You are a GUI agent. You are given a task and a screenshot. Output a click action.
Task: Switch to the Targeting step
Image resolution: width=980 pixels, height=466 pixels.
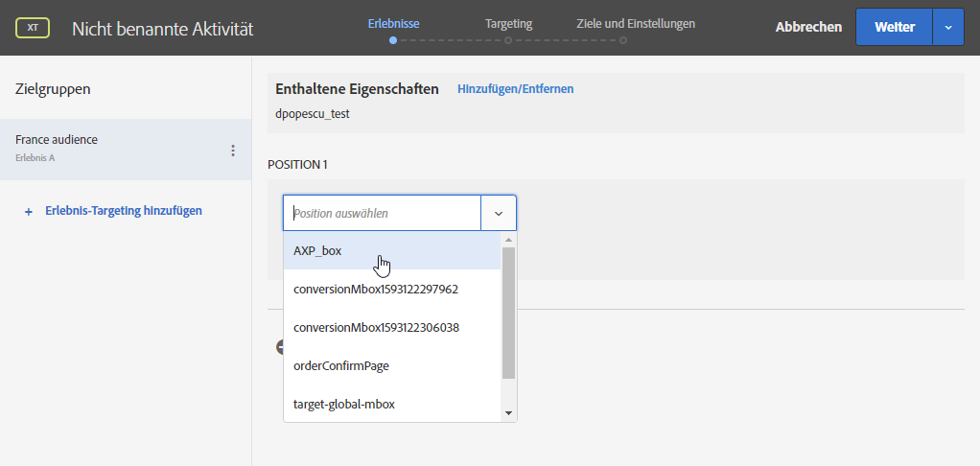pyautogui.click(x=508, y=24)
